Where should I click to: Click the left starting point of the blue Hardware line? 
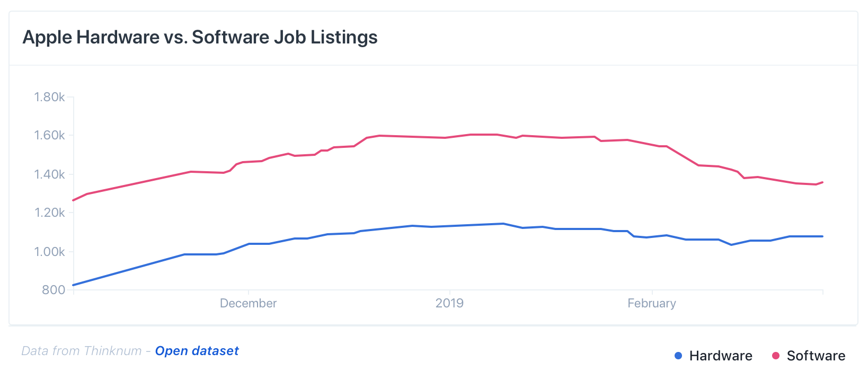pyautogui.click(x=74, y=285)
